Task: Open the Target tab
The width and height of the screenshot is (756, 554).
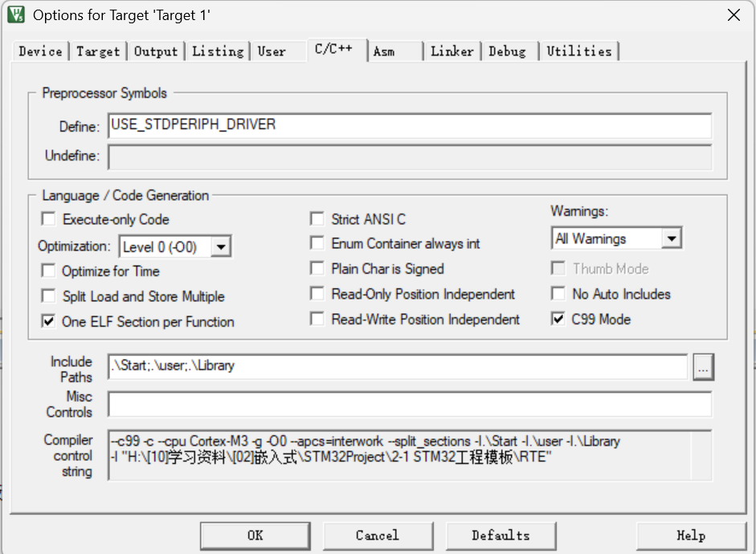Action: coord(98,51)
